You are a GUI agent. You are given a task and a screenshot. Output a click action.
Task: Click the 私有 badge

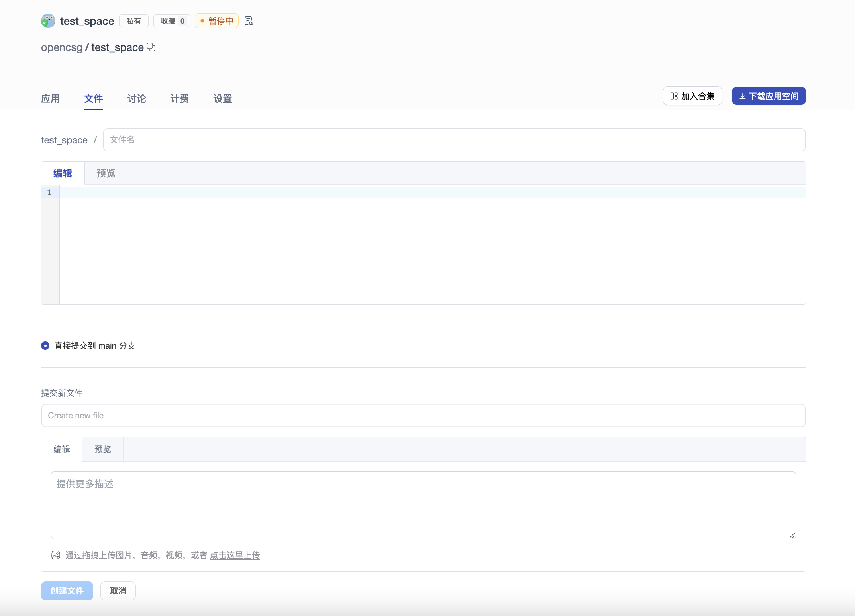tap(134, 21)
